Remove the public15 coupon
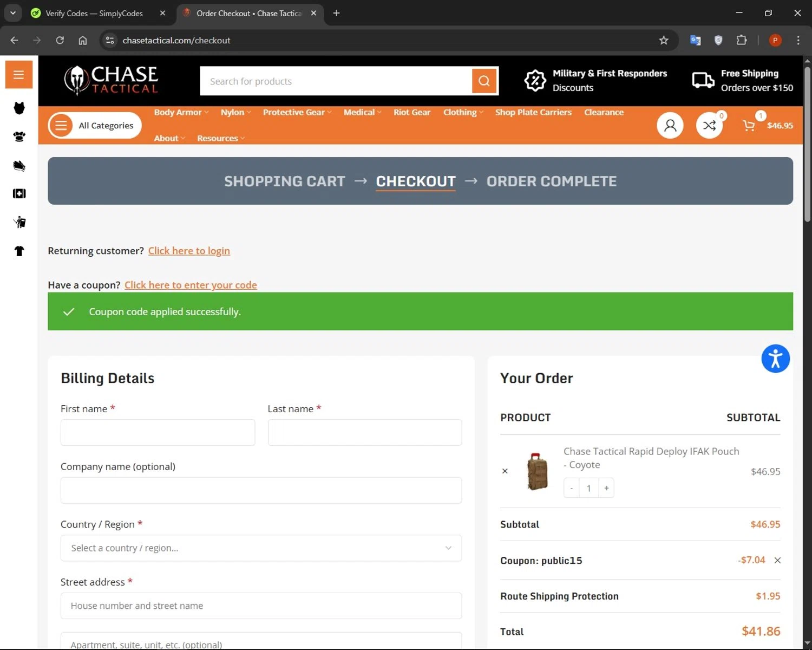 pos(777,560)
